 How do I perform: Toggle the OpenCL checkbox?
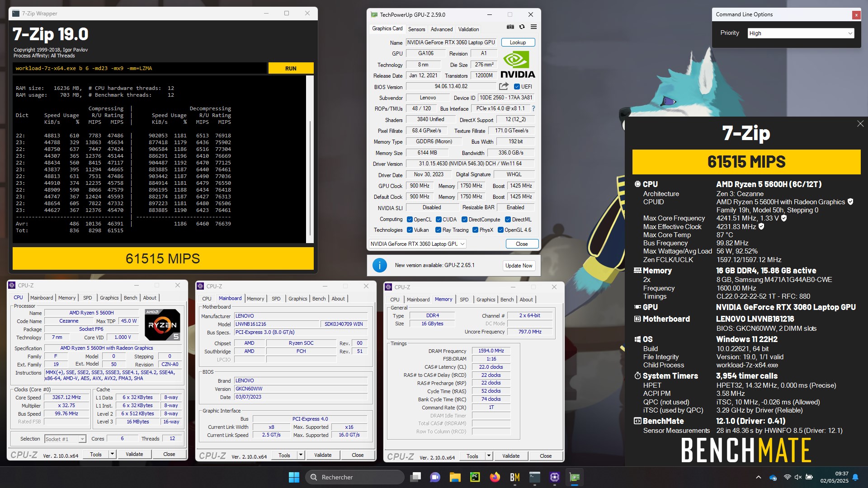coord(410,220)
